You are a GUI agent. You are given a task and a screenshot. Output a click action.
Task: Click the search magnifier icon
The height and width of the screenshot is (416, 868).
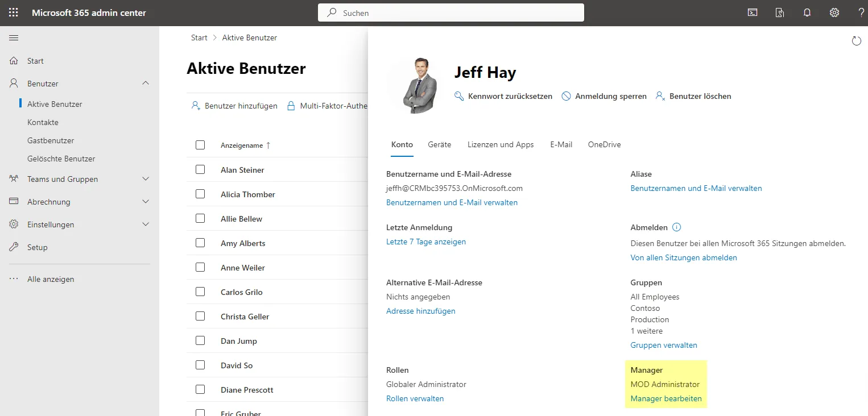click(x=332, y=13)
